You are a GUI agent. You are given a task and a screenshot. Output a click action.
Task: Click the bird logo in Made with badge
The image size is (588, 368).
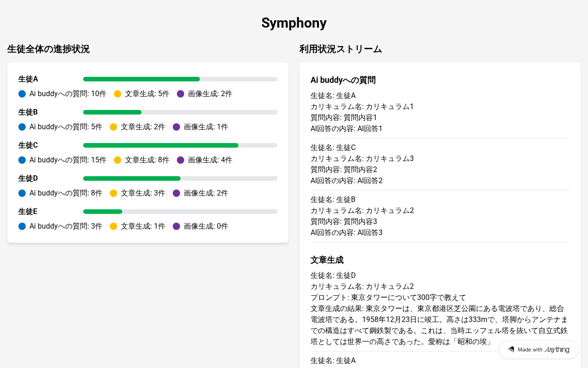511,350
